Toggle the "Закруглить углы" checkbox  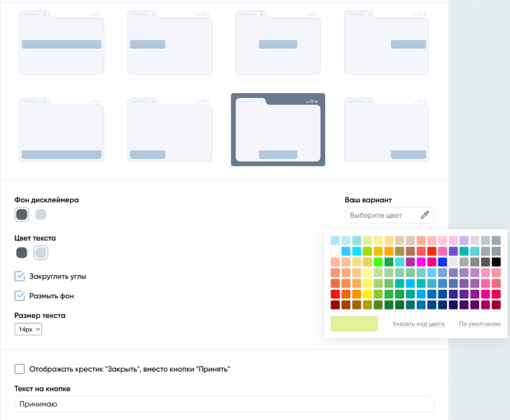(20, 276)
